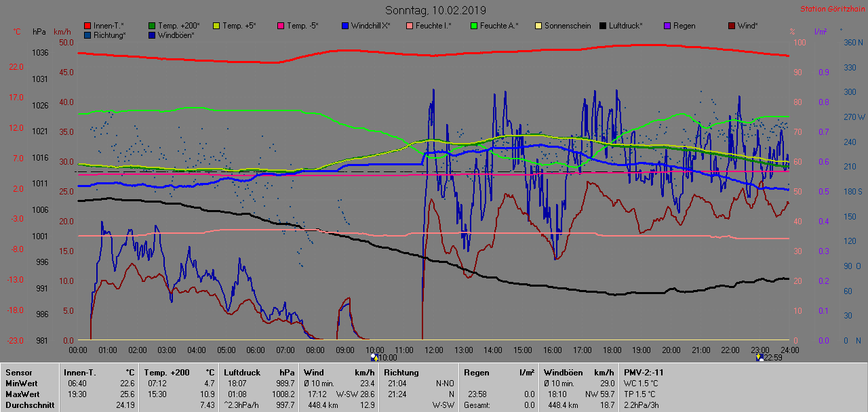
Task: Click the date title Sonntag, 10.02.2019
Action: [x=435, y=10]
